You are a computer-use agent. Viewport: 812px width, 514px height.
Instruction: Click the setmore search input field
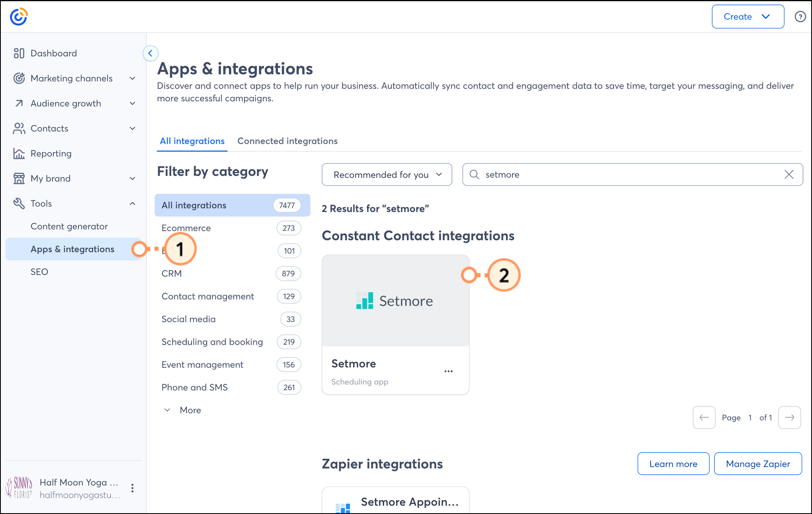pyautogui.click(x=632, y=175)
